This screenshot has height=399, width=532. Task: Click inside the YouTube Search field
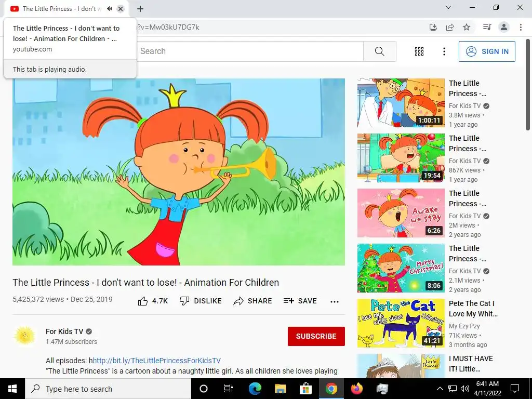(250, 51)
